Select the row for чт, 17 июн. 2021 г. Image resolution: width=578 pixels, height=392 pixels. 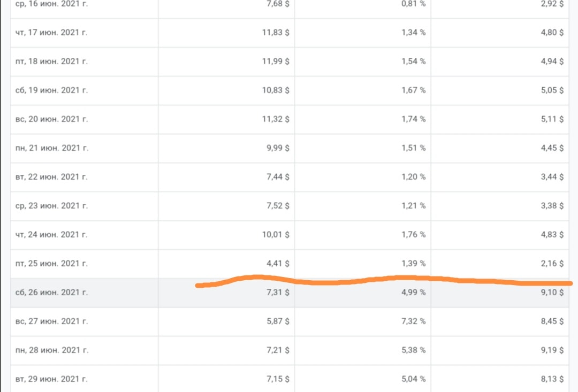pyautogui.click(x=290, y=33)
